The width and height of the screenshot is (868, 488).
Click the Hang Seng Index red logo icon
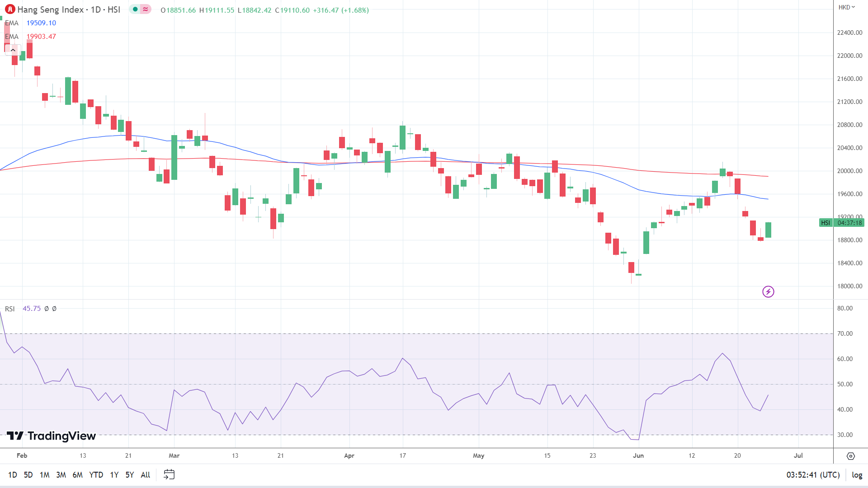(10, 9)
